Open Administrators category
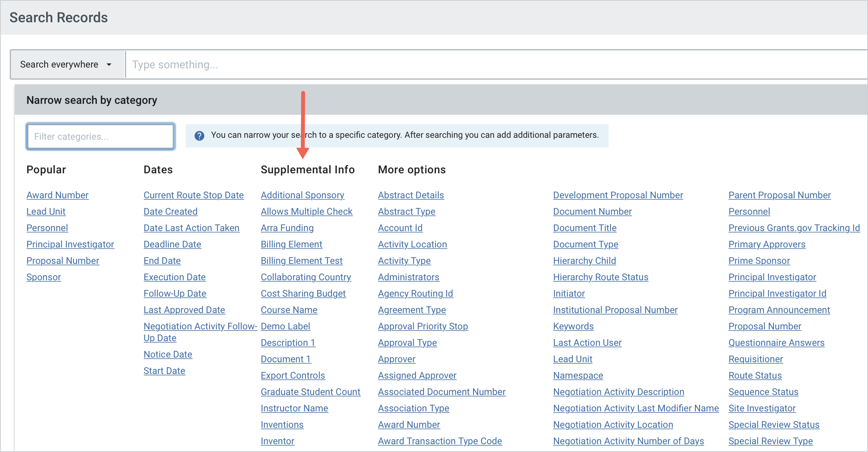 tap(409, 277)
